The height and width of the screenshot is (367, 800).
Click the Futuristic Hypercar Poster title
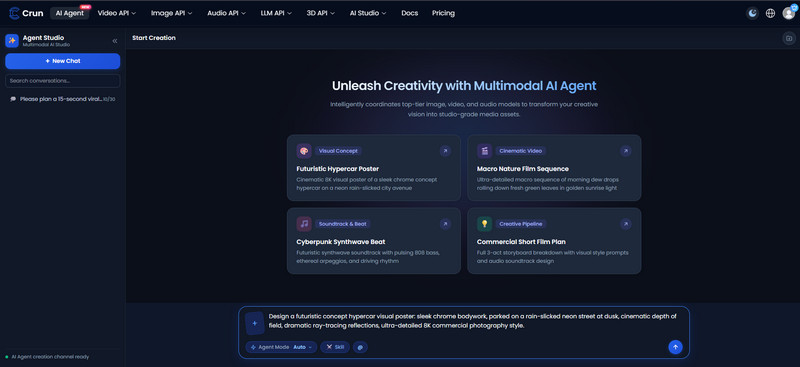[x=337, y=169]
